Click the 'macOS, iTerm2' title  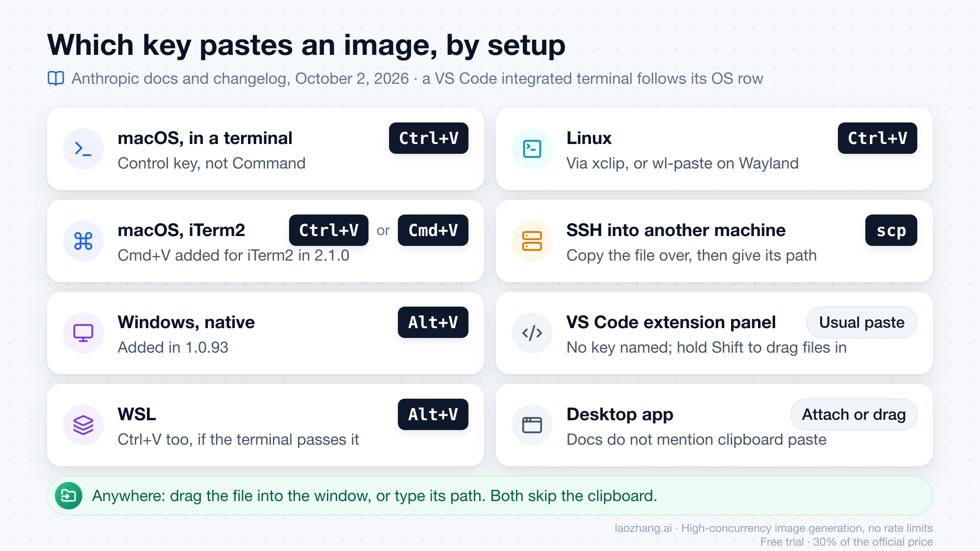(181, 230)
